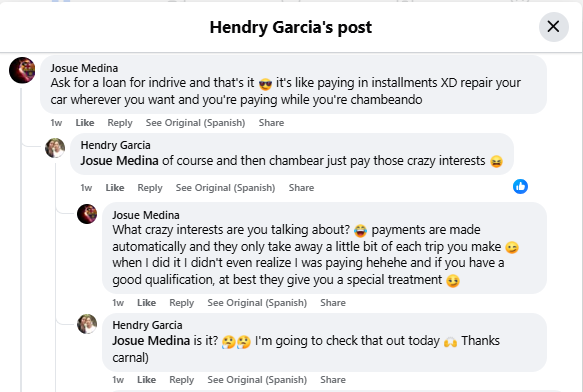Share Josue Medina's top comment
The image size is (583, 392).
[271, 123]
